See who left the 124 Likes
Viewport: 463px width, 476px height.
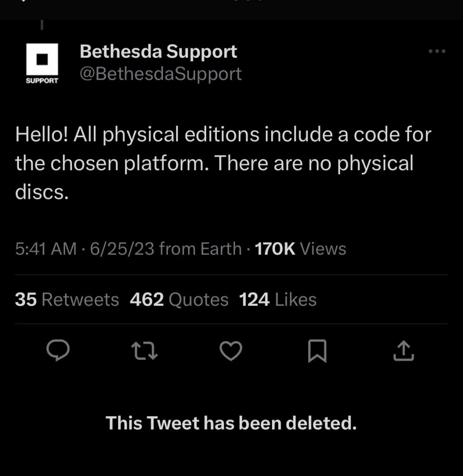(278, 300)
